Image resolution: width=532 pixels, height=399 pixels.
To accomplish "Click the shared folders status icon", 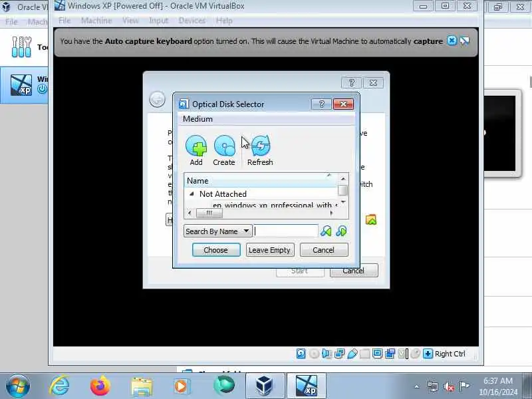I will point(364,354).
